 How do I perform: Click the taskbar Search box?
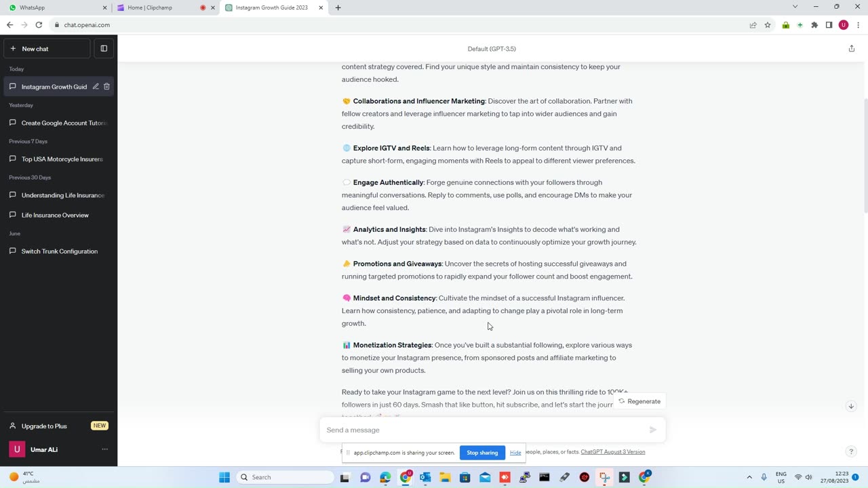pyautogui.click(x=285, y=477)
